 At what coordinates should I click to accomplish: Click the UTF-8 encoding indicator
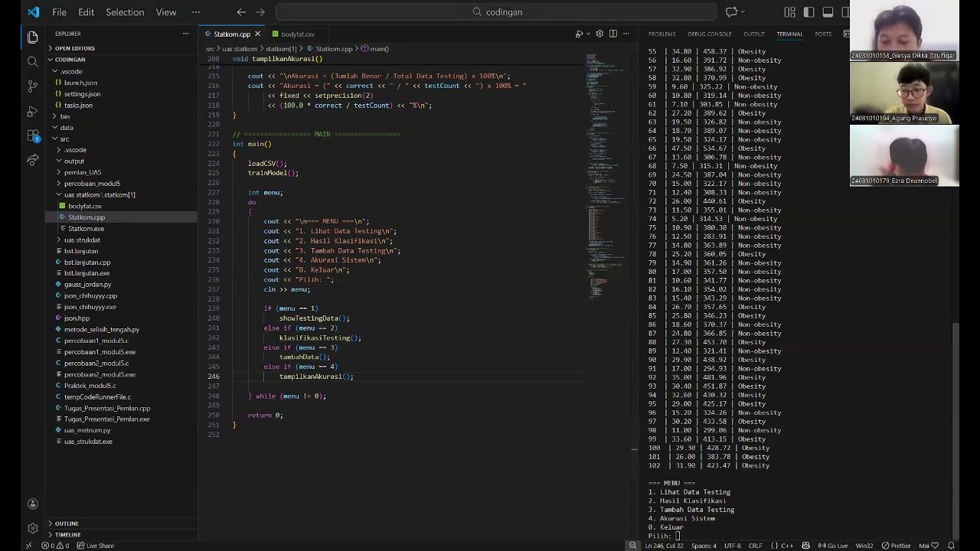[x=732, y=546]
